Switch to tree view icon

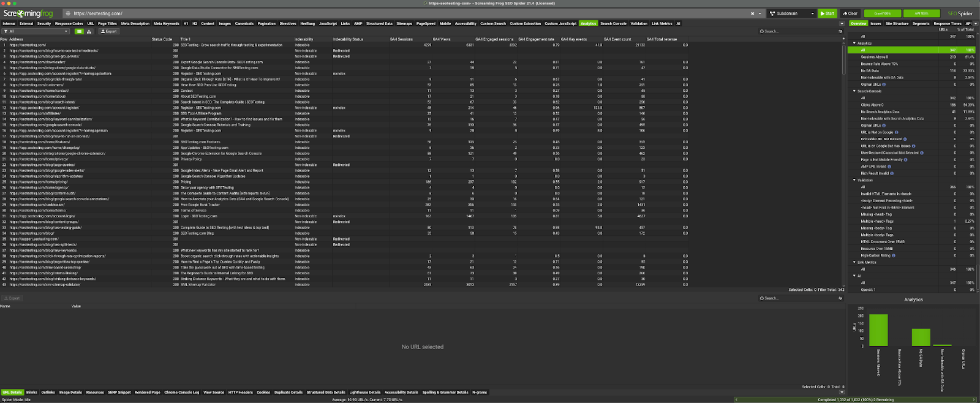89,31
